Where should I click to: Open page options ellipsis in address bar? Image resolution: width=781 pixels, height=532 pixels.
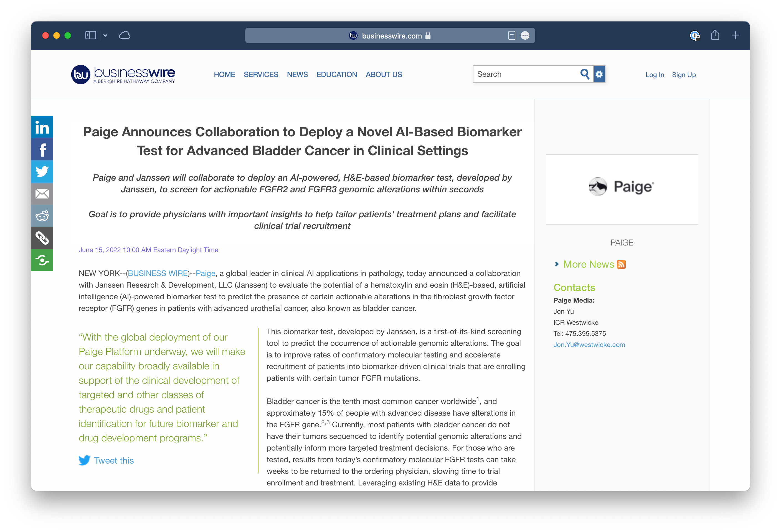525,35
